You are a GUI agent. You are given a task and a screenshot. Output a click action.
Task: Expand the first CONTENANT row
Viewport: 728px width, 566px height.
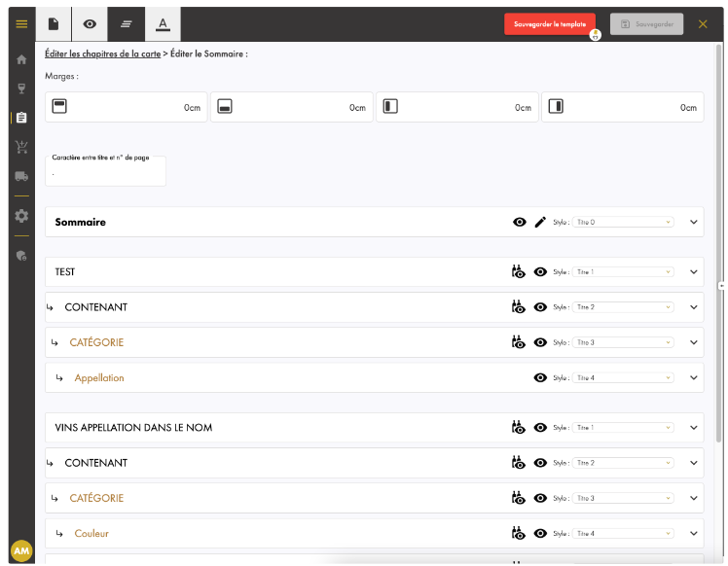(694, 307)
